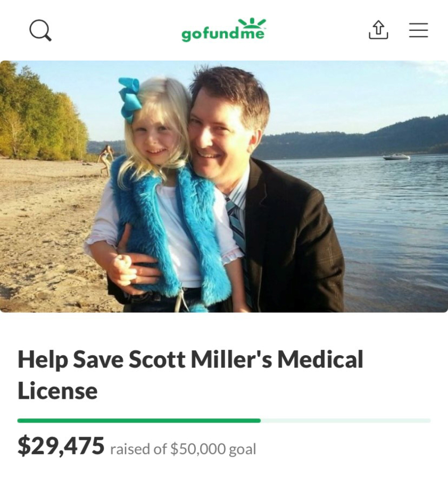Click the 'raised of $50,000 goal' text
Image resolution: width=448 pixels, height=478 pixels.
183,449
